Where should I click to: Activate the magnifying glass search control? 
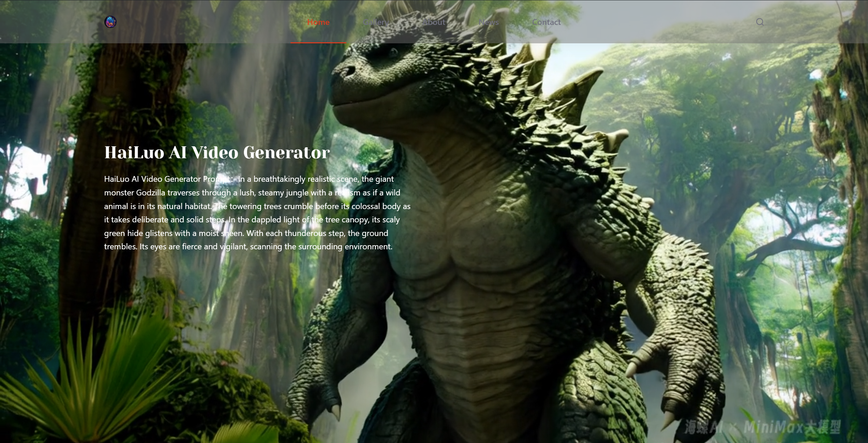point(760,22)
